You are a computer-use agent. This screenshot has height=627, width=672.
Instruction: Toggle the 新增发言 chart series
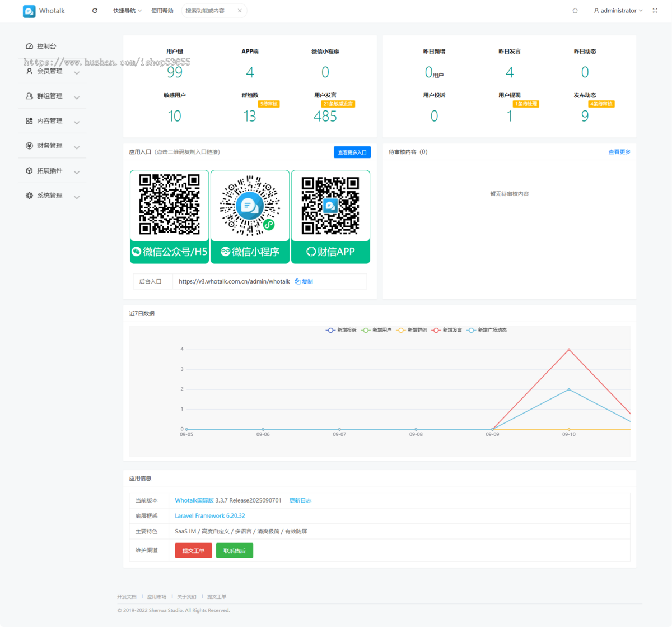pyautogui.click(x=447, y=330)
